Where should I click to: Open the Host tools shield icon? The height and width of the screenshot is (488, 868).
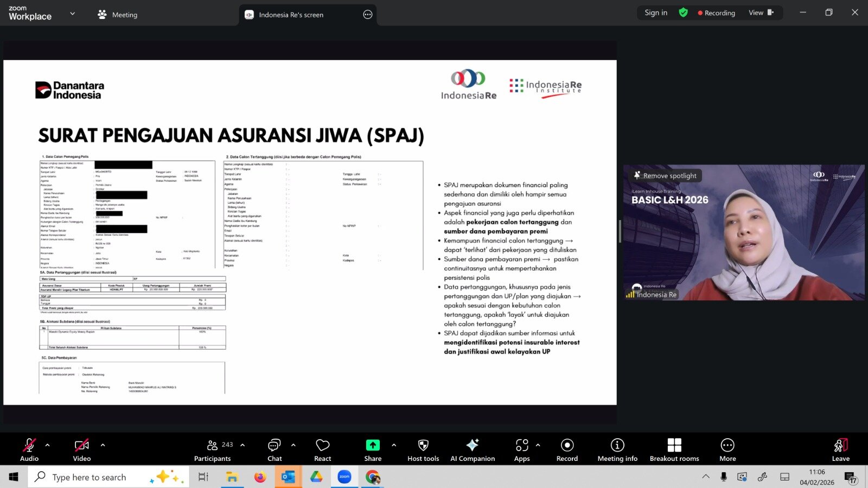(423, 450)
